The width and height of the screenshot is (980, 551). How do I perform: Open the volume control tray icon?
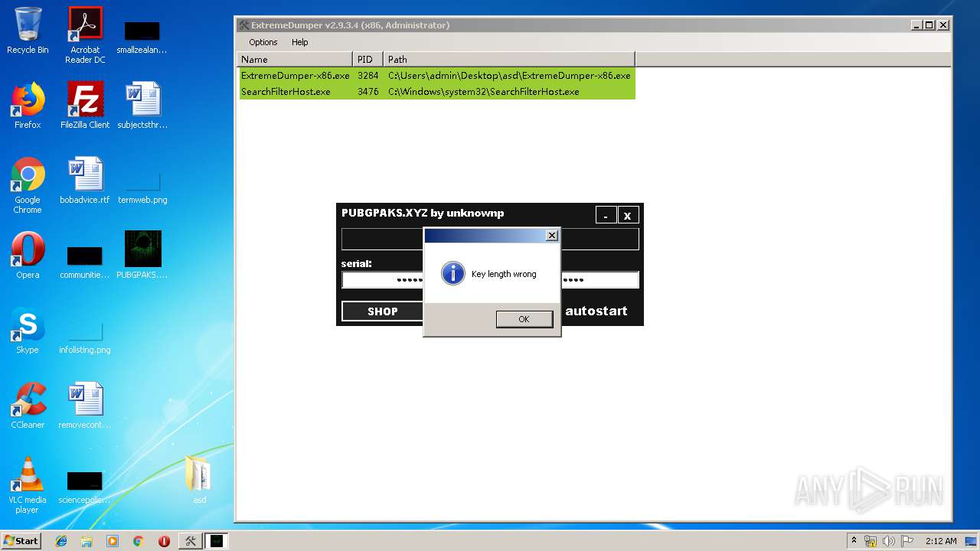pos(888,541)
